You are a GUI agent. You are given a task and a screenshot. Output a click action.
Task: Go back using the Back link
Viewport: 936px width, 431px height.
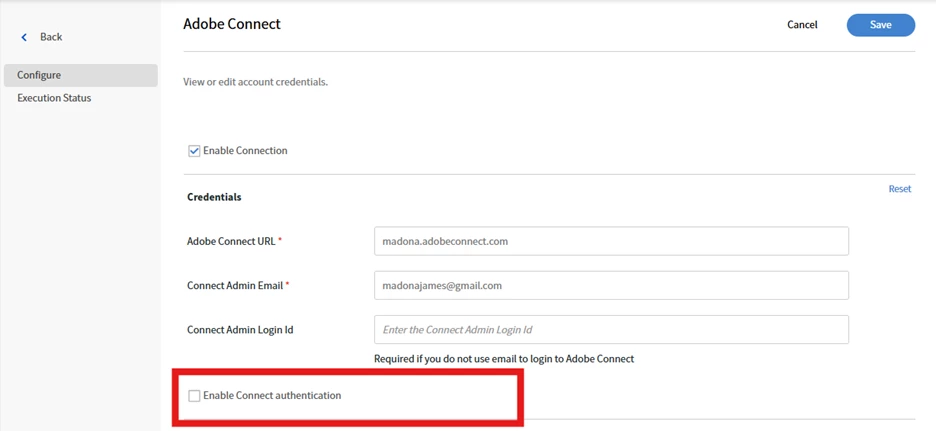[51, 37]
